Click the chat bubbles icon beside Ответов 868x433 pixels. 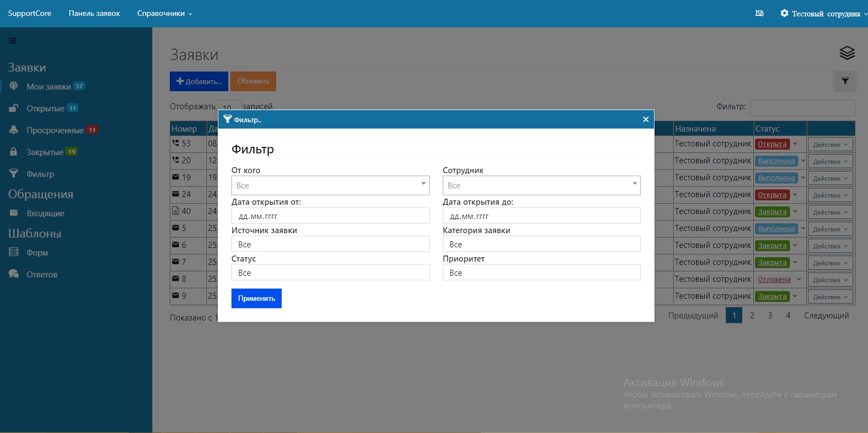pos(14,274)
